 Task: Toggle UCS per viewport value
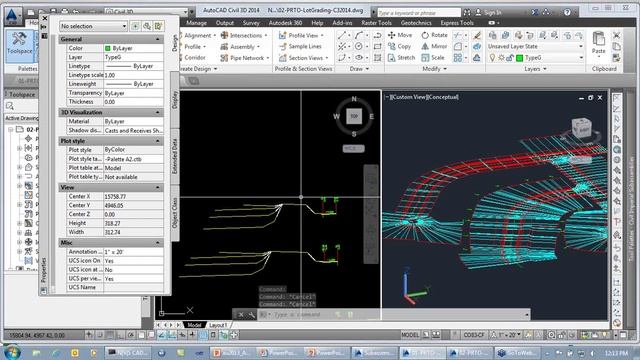133,279
